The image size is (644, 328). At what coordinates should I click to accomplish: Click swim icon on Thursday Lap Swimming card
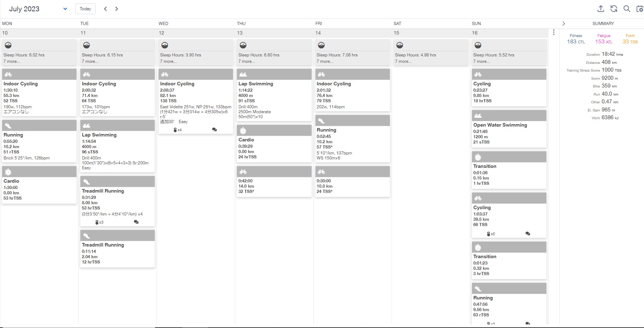point(243,74)
